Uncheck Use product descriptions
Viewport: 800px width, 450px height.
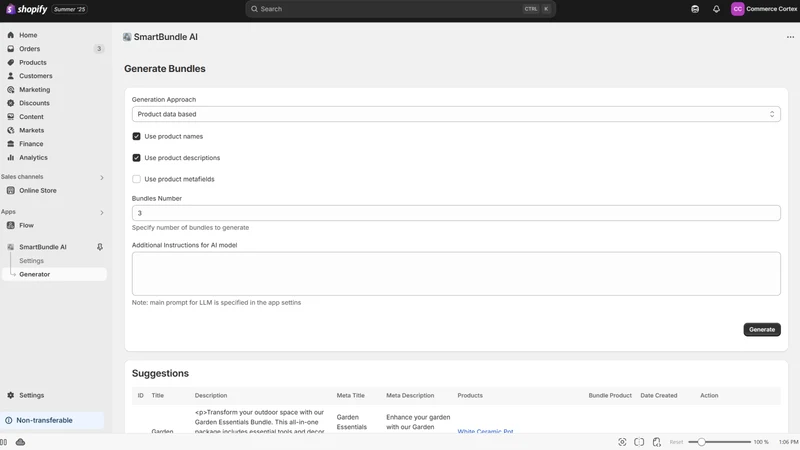point(136,158)
